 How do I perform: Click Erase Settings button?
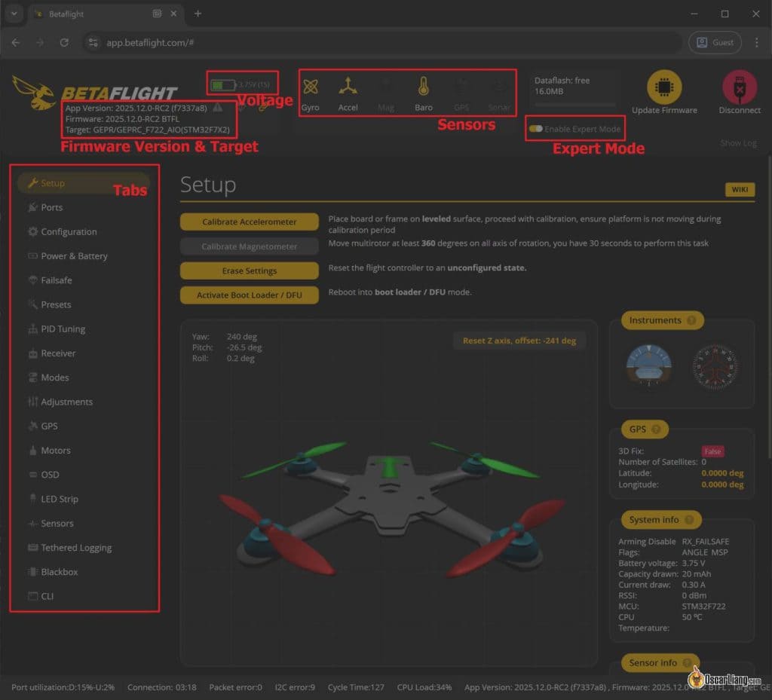pyautogui.click(x=249, y=271)
